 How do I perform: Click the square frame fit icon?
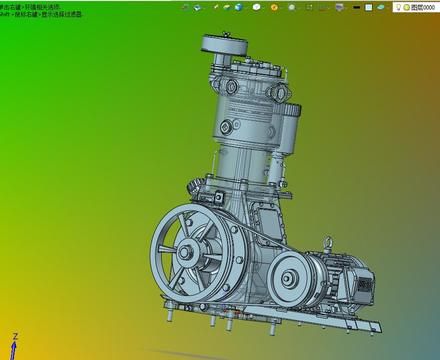point(309,7)
